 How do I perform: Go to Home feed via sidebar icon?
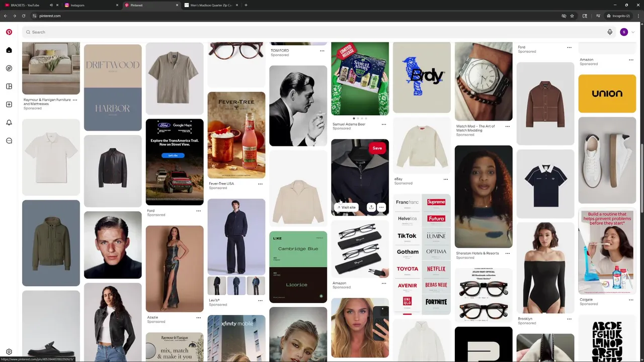[x=9, y=50]
